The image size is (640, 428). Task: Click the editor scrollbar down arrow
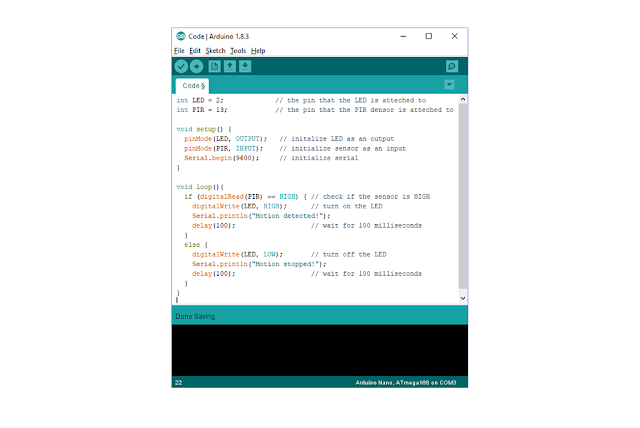(x=463, y=298)
